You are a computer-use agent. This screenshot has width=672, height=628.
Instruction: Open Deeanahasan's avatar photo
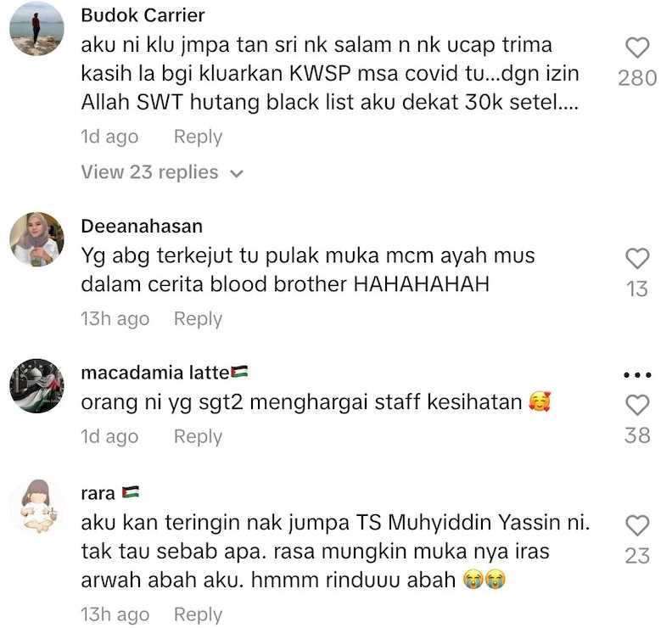pyautogui.click(x=36, y=239)
